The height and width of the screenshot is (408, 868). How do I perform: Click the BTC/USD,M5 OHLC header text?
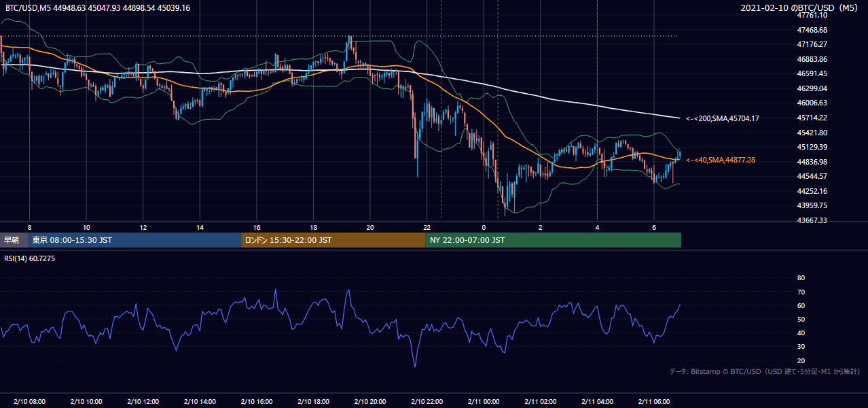[98, 8]
